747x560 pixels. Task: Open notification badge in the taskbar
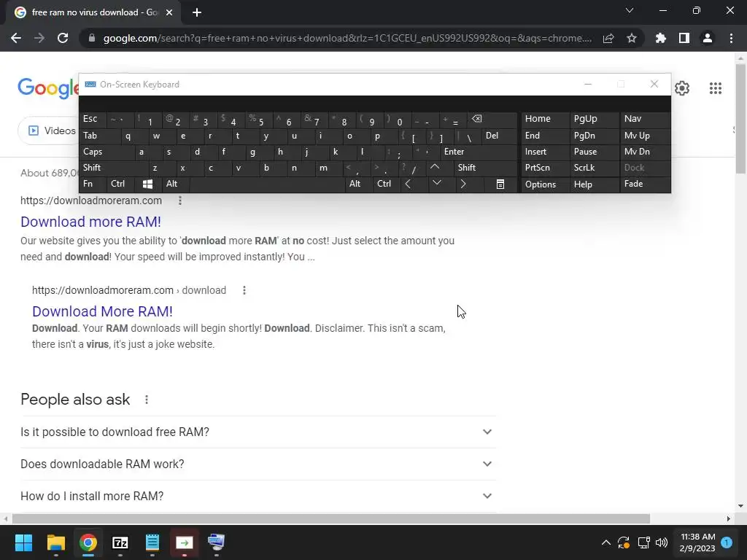point(727,542)
